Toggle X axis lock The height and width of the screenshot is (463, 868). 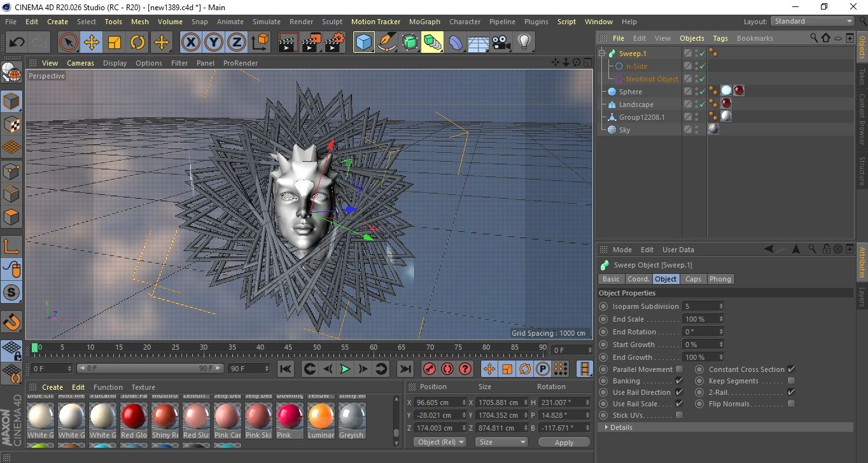pyautogui.click(x=190, y=43)
